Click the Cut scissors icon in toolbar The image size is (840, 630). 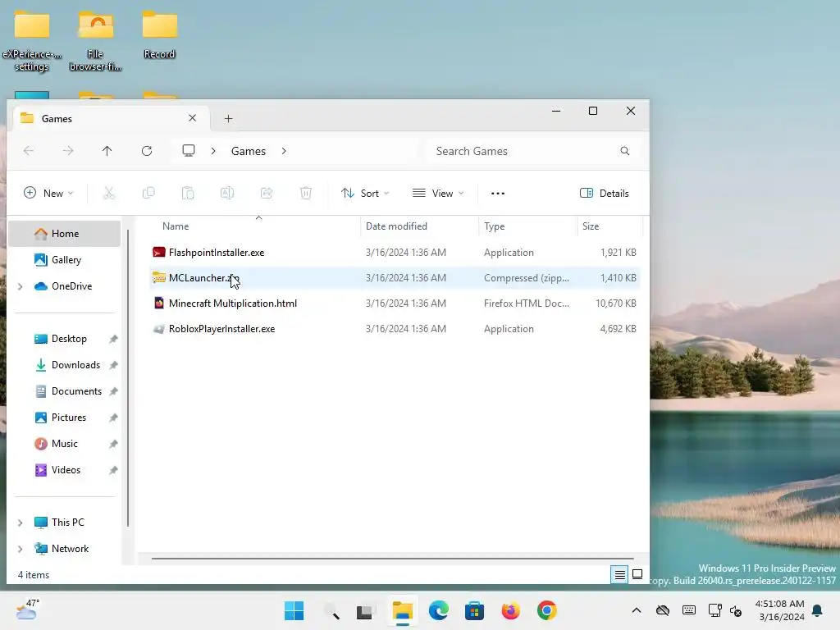pyautogui.click(x=109, y=193)
